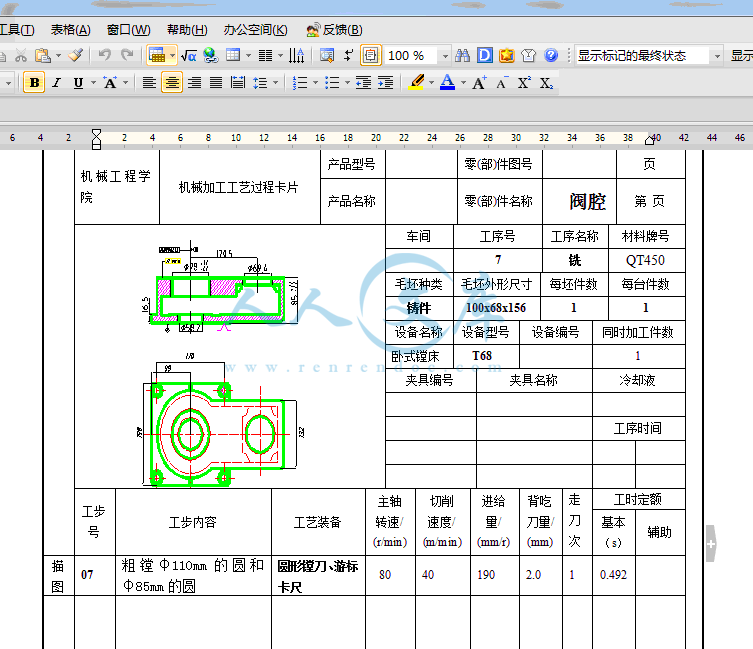Toggle Italic formatting
This screenshot has height=649, width=753.
pyautogui.click(x=56, y=83)
